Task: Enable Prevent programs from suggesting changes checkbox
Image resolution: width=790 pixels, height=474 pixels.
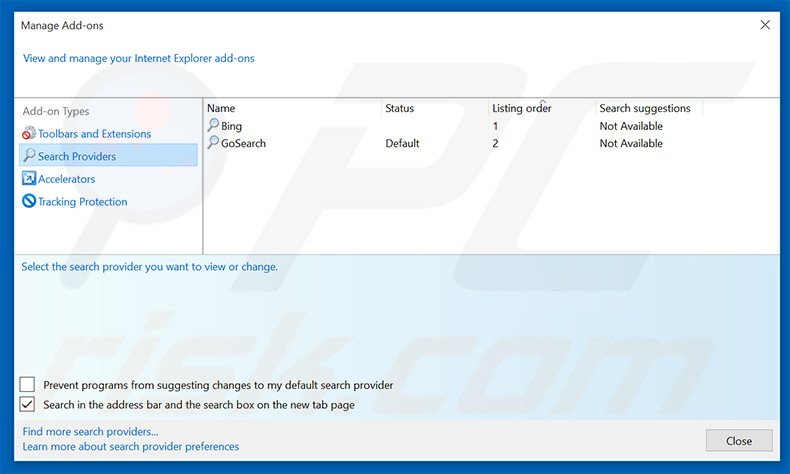Action: point(27,384)
